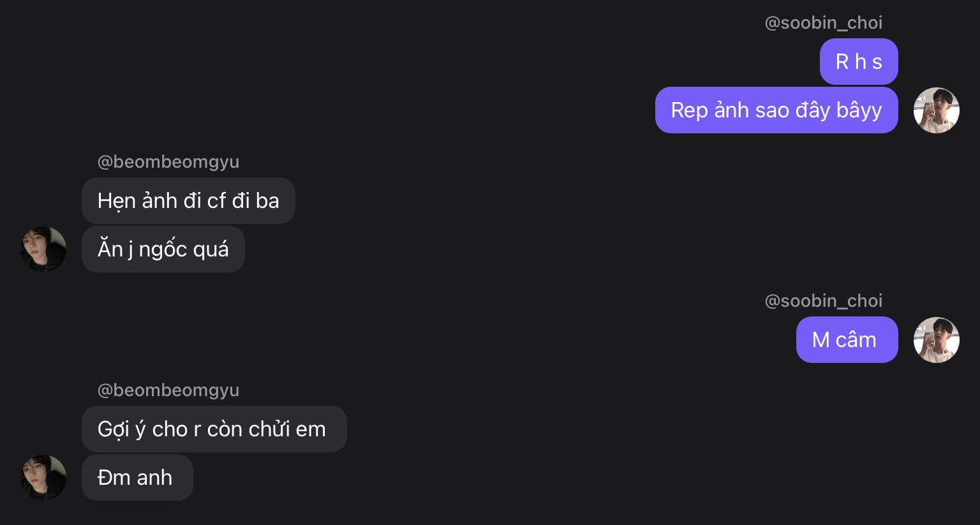Click the "Ăn j ngốc quá" message bubble

pyautogui.click(x=163, y=249)
